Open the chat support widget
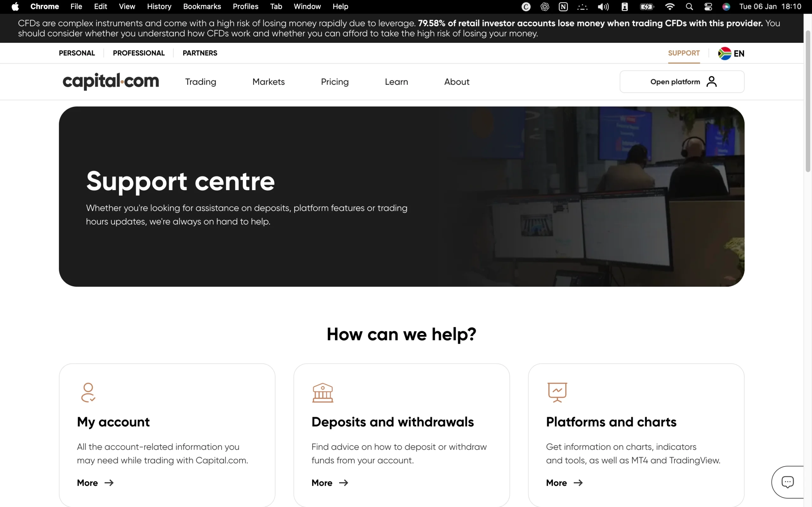812x507 pixels. (x=787, y=482)
